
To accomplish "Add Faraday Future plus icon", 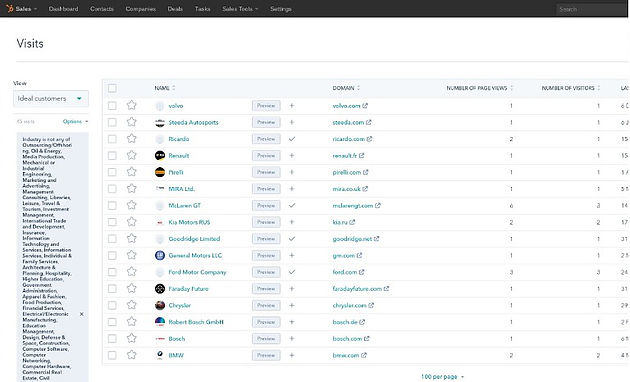I will 292,289.
